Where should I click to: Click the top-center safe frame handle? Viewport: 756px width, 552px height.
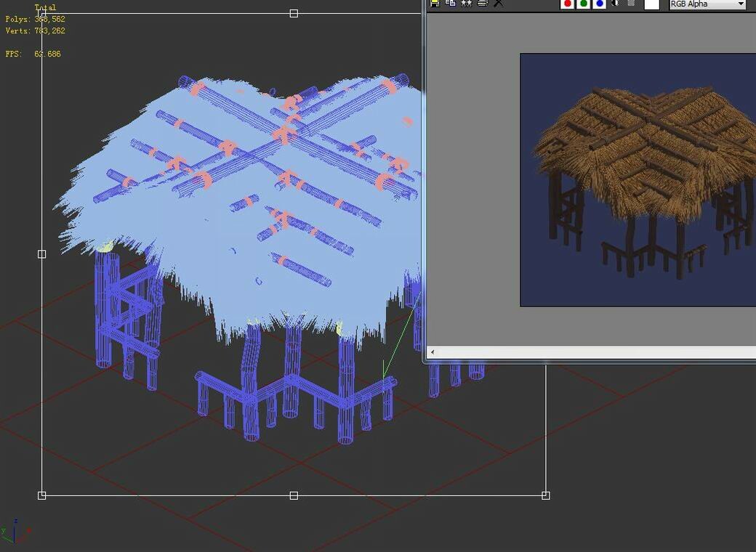tap(294, 14)
